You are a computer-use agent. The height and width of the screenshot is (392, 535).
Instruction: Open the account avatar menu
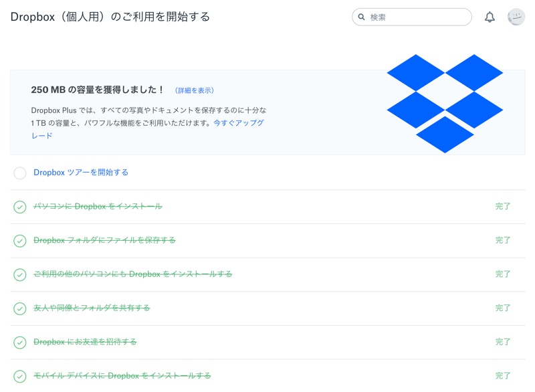516,17
